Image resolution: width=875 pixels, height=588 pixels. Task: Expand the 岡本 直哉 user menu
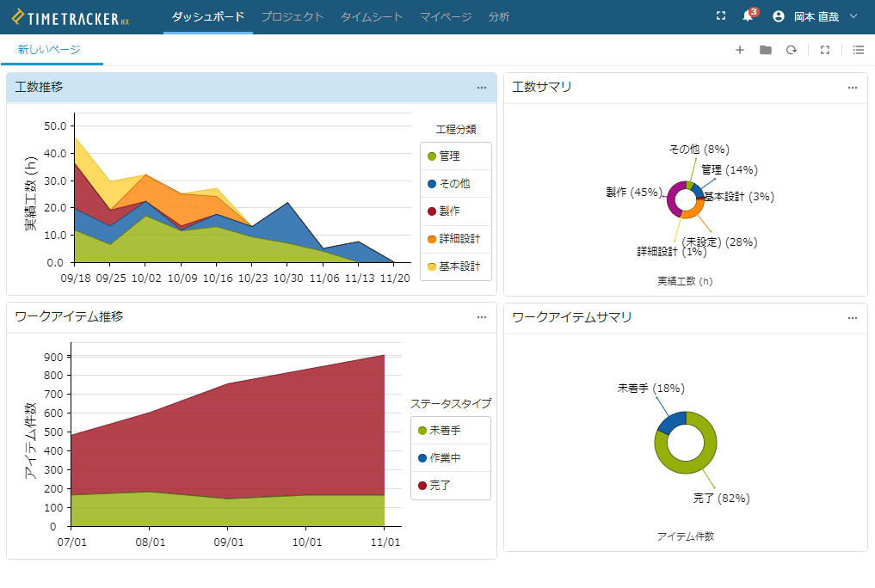pyautogui.click(x=815, y=16)
